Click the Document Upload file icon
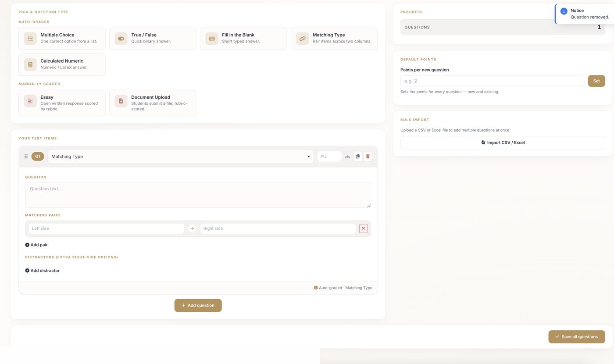This screenshot has width=614, height=364. coord(121,101)
